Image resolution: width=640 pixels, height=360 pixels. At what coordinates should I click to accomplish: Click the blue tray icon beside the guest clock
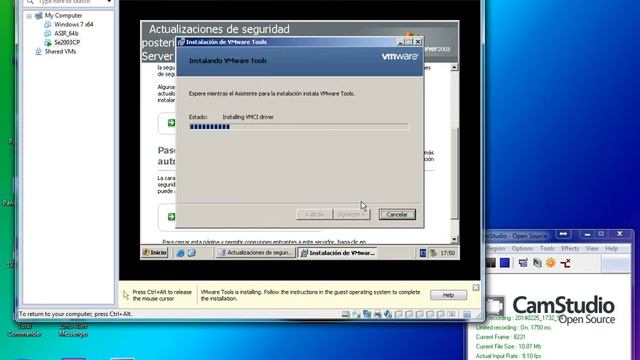click(423, 253)
